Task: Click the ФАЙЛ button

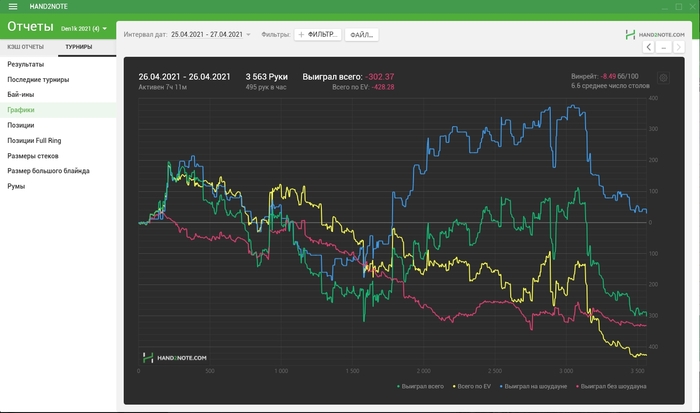Action: [362, 34]
